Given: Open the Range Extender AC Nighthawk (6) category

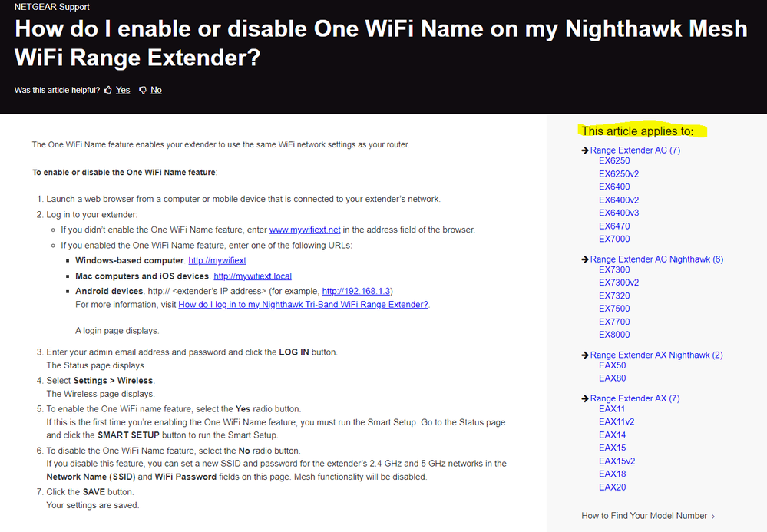Looking at the screenshot, I should 656,259.
